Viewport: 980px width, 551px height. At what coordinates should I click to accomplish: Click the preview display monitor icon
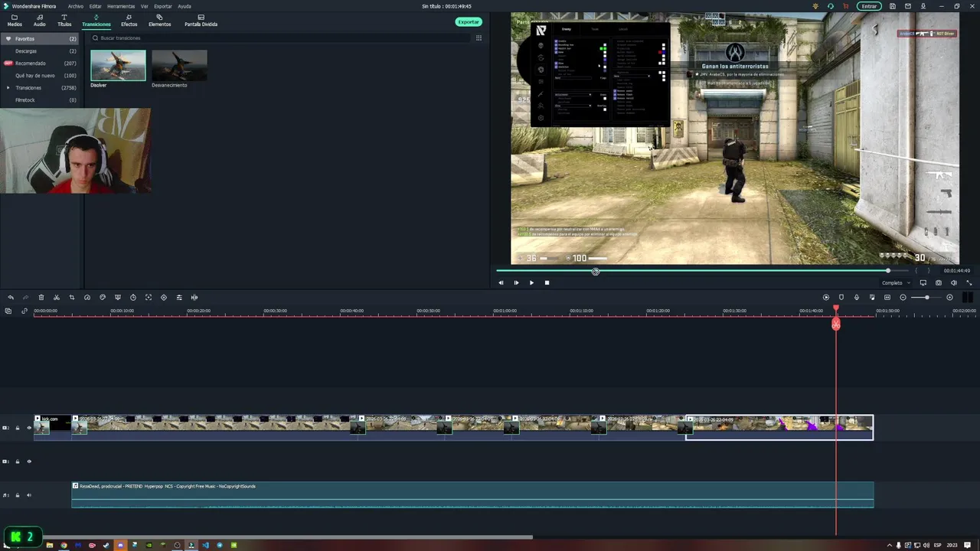pos(923,282)
